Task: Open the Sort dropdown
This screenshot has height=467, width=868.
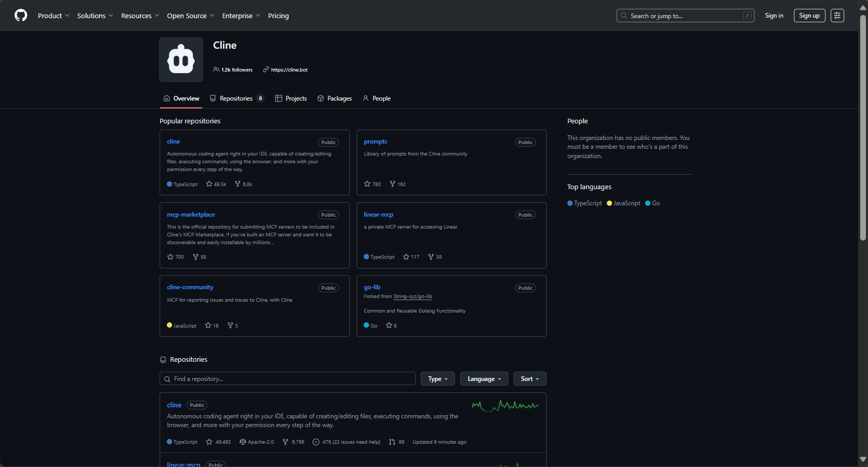Action: [x=530, y=379]
